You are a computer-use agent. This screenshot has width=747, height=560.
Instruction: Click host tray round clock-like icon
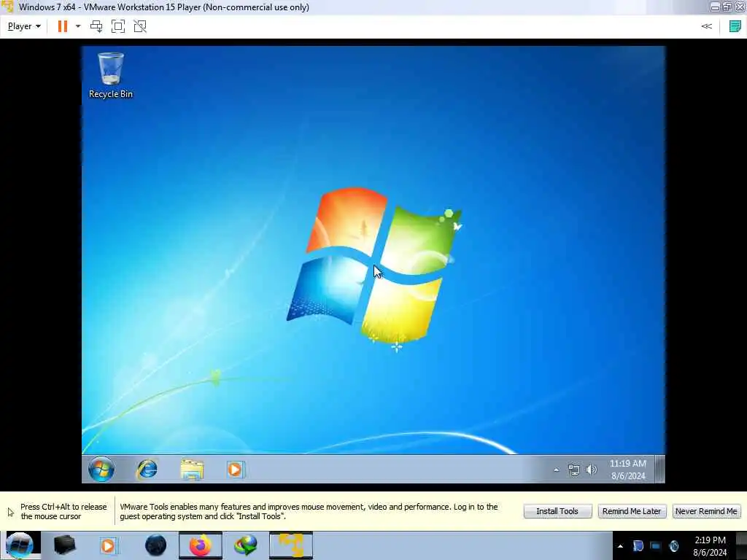tap(673, 546)
